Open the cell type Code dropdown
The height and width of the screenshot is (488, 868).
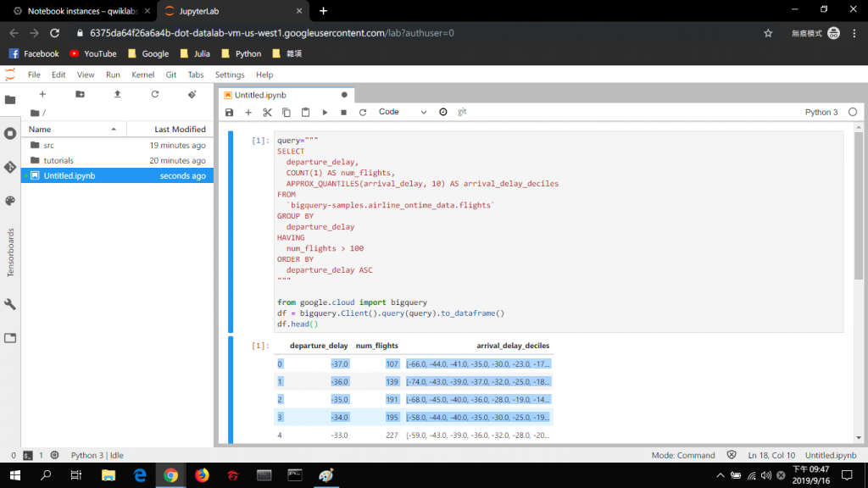pos(403,112)
